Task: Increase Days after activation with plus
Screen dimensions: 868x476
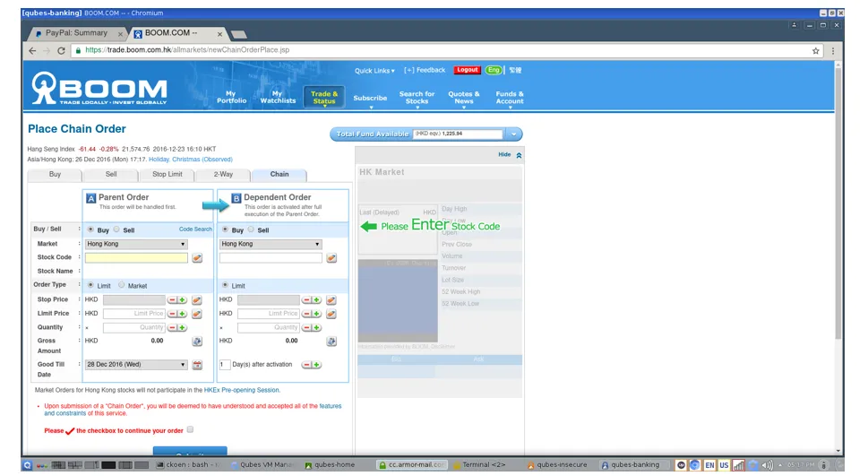Action: click(x=316, y=365)
